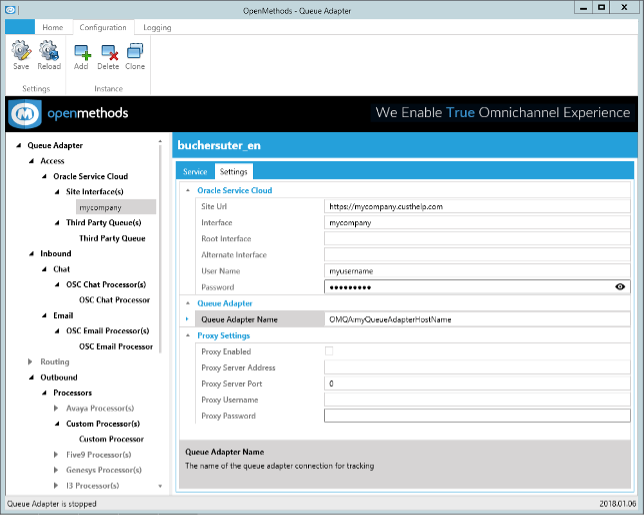The height and width of the screenshot is (516, 644).
Task: Select the mycompany site interface
Action: point(116,207)
